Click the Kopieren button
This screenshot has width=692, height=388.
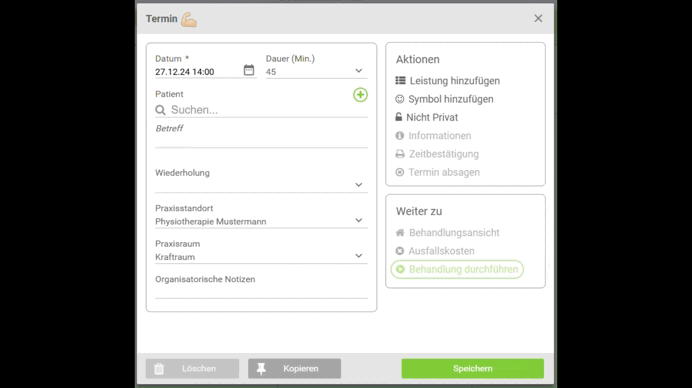click(294, 368)
